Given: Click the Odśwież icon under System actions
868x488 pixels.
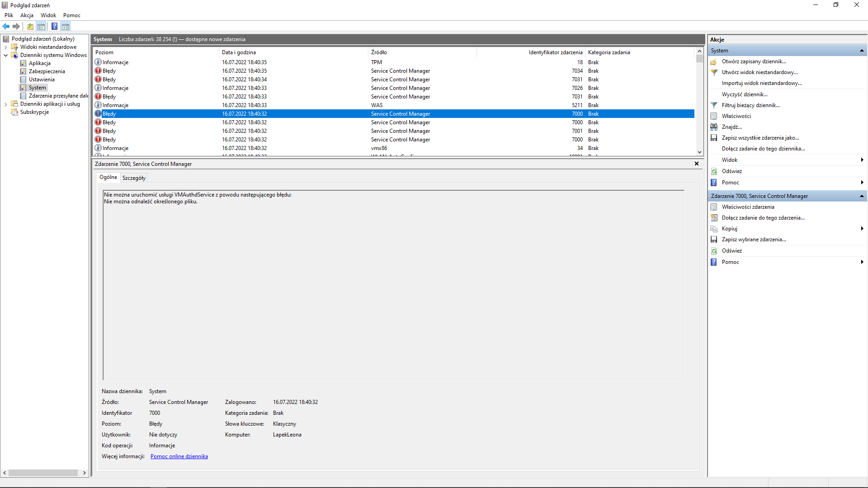Looking at the screenshot, I should [x=714, y=171].
